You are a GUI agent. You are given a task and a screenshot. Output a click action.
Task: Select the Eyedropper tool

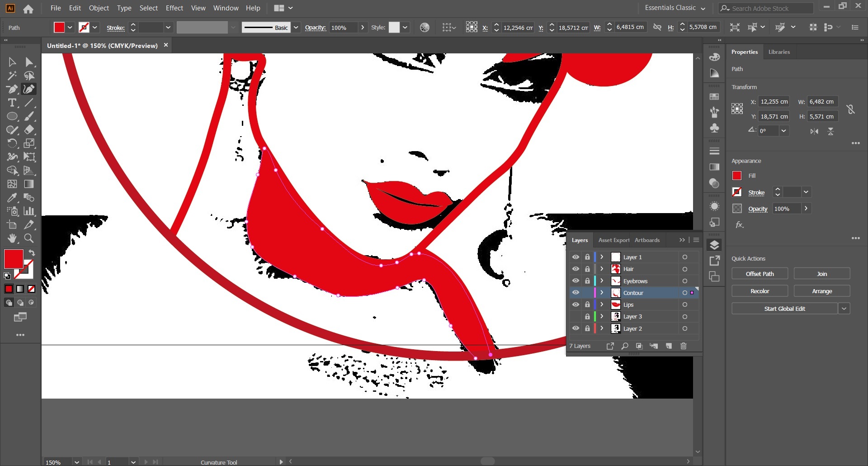click(12, 198)
